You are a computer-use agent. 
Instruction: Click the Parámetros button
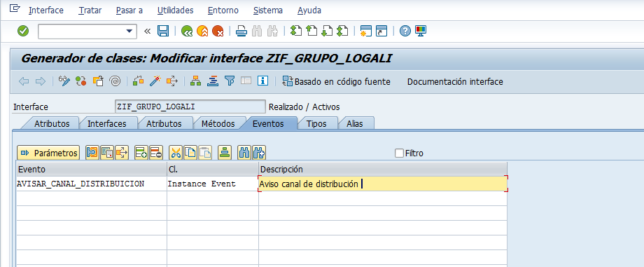(x=48, y=153)
